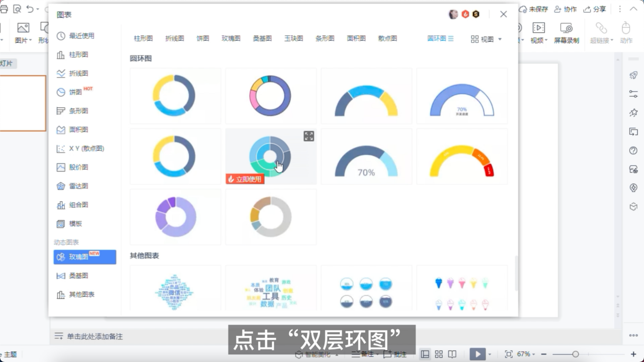Open the 最近使用 recent charts category
This screenshot has width=644, height=362.
[x=76, y=36]
